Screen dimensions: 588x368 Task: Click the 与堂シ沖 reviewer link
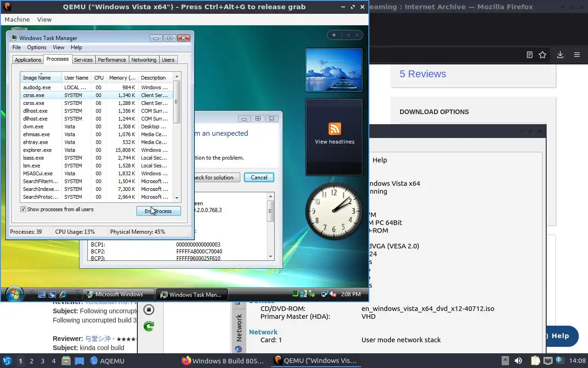97,339
